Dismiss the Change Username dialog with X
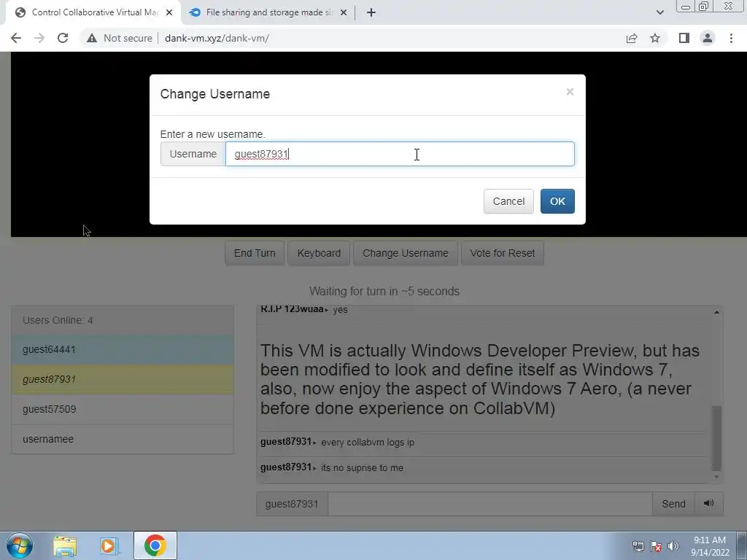This screenshot has width=747, height=560. click(x=570, y=91)
